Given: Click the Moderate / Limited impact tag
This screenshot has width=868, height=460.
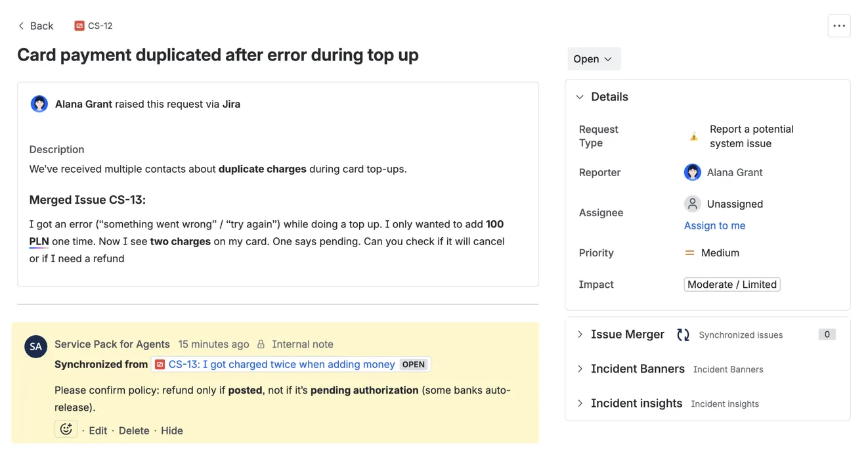Looking at the screenshot, I should 731,285.
